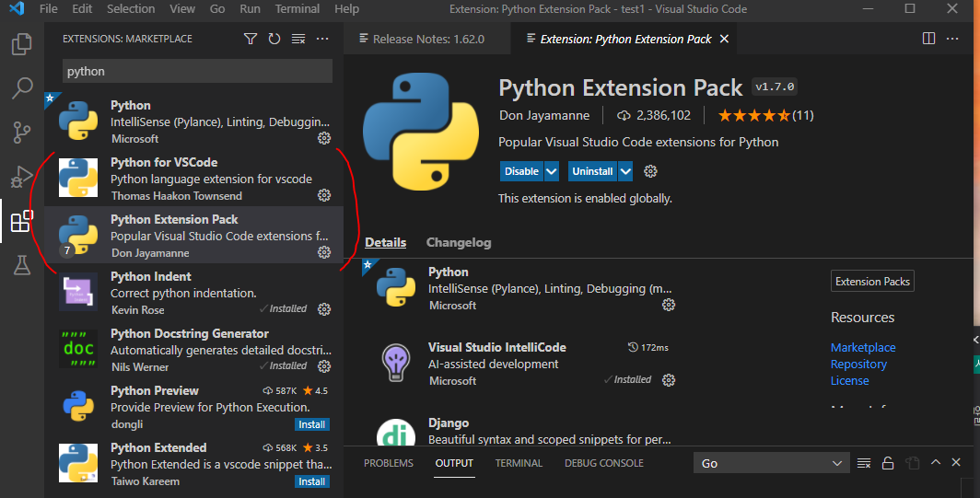
Task: Open the Search view in activity bar
Action: click(x=22, y=88)
